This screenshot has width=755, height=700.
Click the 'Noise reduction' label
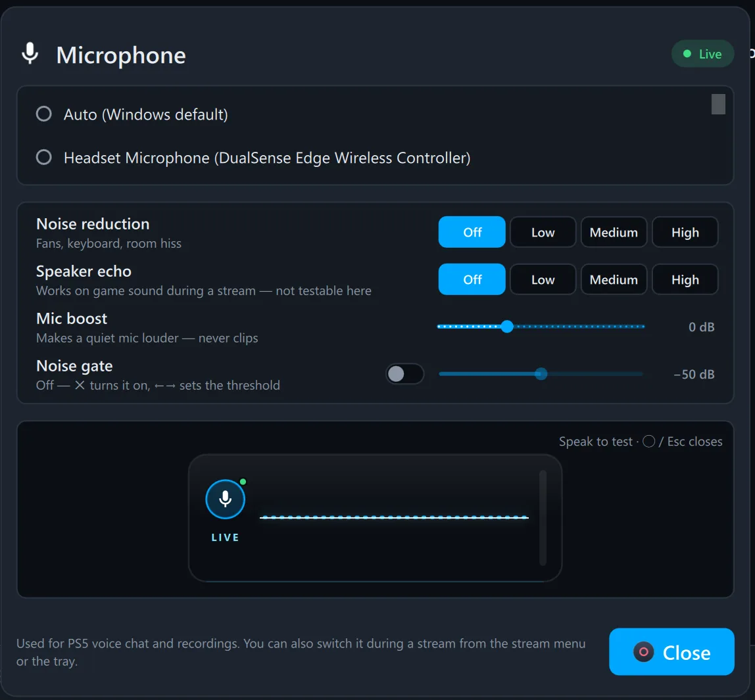(x=93, y=223)
